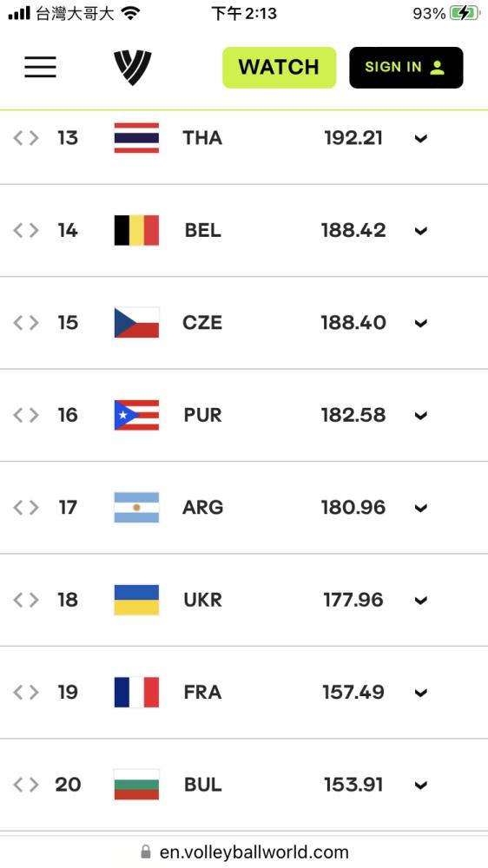
Task: Click the Belgium flag icon
Action: click(x=136, y=230)
